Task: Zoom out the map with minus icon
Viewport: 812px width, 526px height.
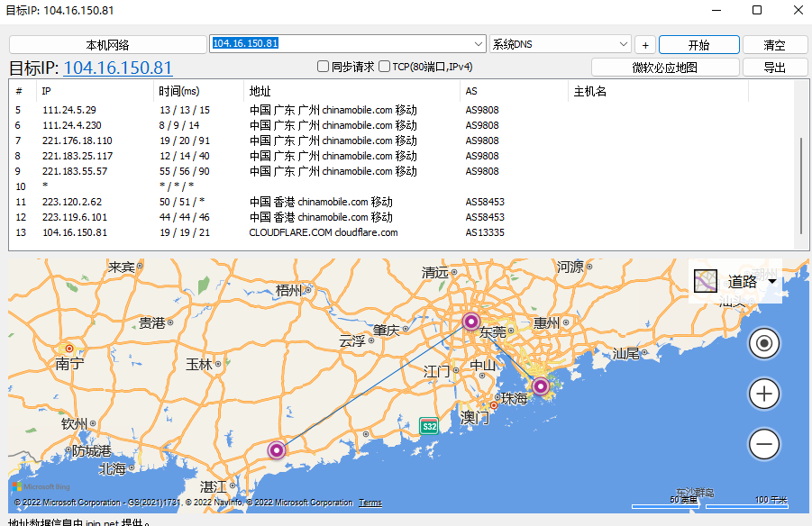Action: 764,444
